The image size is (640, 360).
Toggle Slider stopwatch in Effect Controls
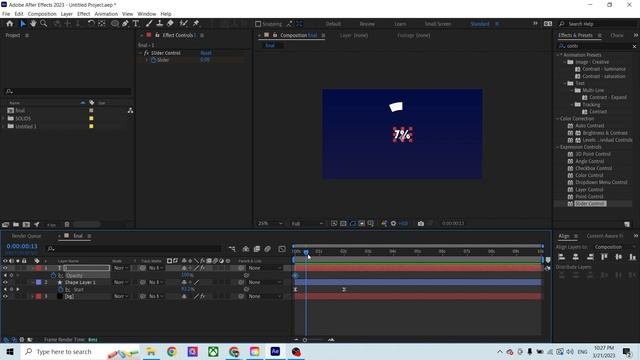(153, 60)
